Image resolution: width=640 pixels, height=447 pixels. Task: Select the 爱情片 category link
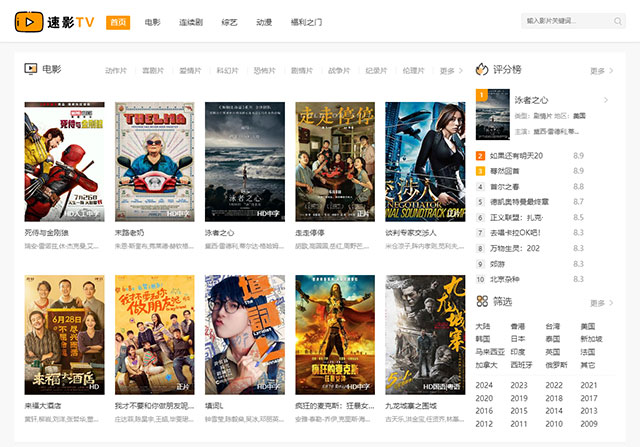pos(190,71)
